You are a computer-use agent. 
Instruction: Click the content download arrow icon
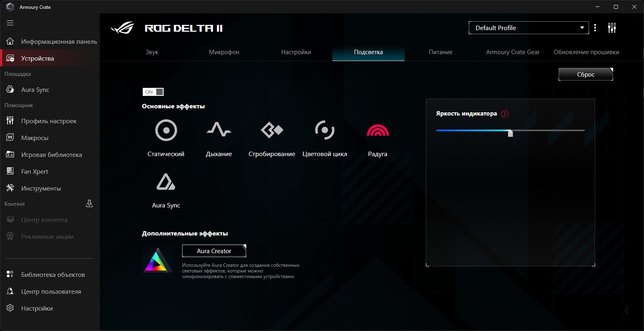click(89, 204)
